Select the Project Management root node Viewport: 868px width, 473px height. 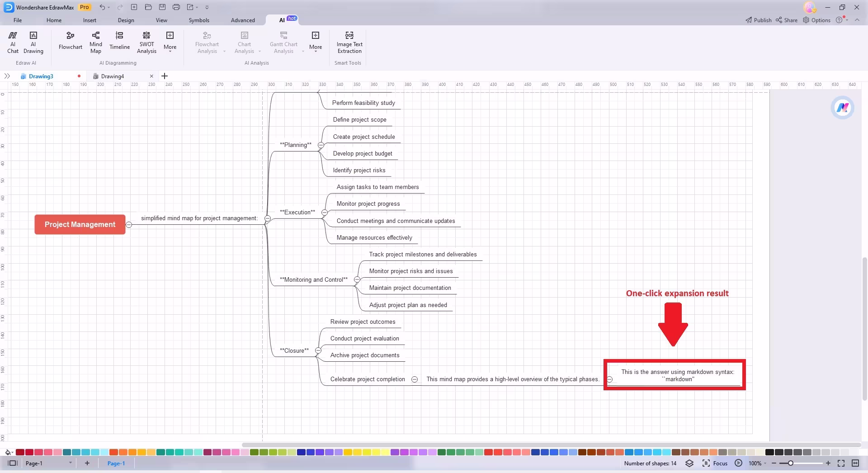80,225
